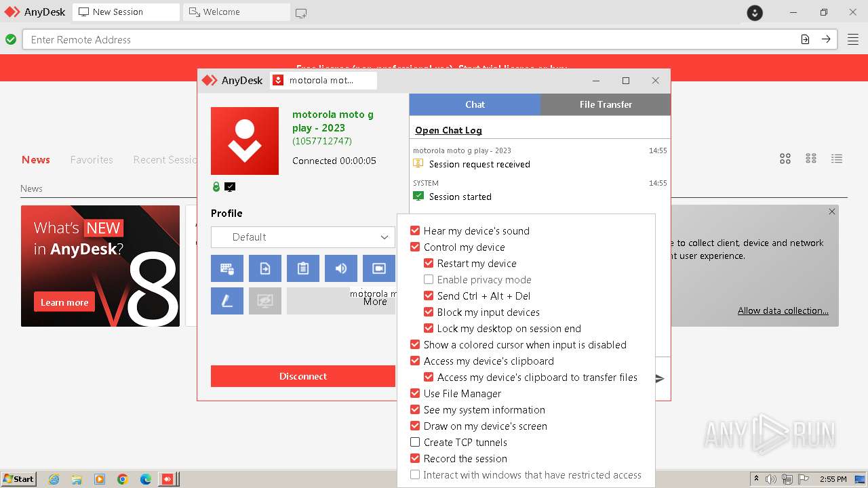
Task: Click the taskbar clock showing 2:55 PM
Action: tap(833, 479)
